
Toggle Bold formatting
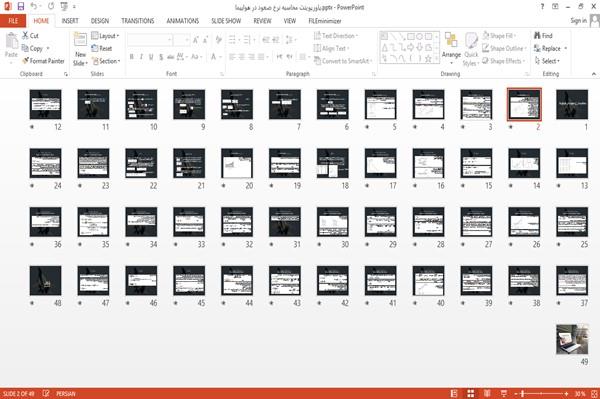132,57
